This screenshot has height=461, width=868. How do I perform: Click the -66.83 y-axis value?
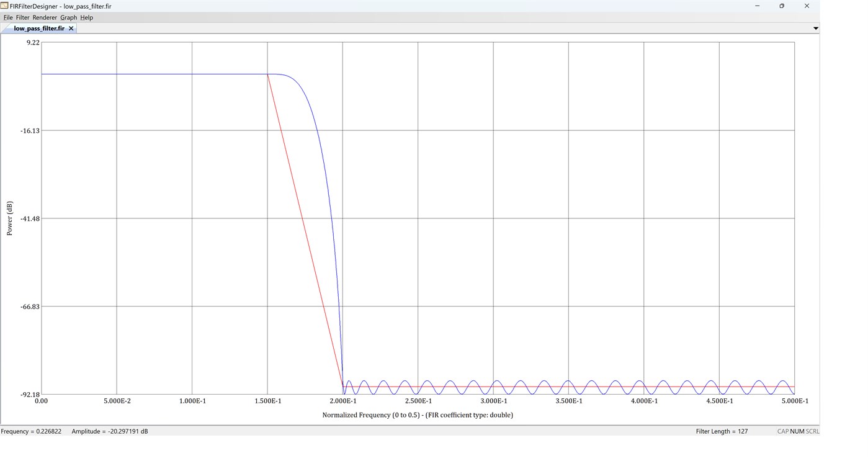pos(29,307)
